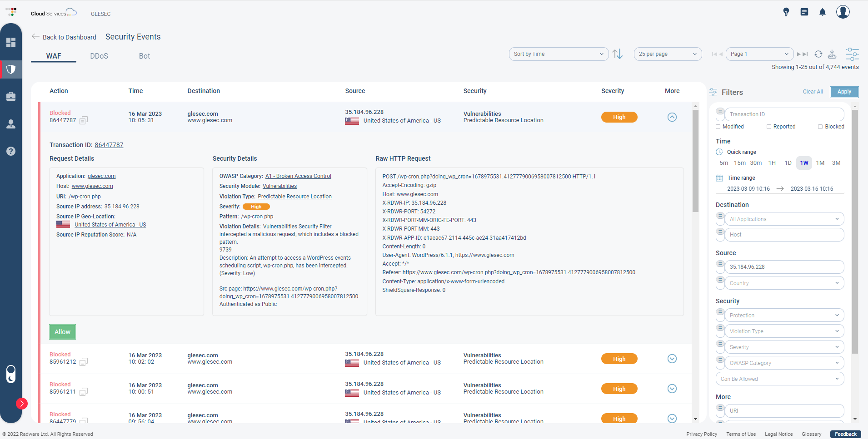Select 1D quick range

click(788, 163)
